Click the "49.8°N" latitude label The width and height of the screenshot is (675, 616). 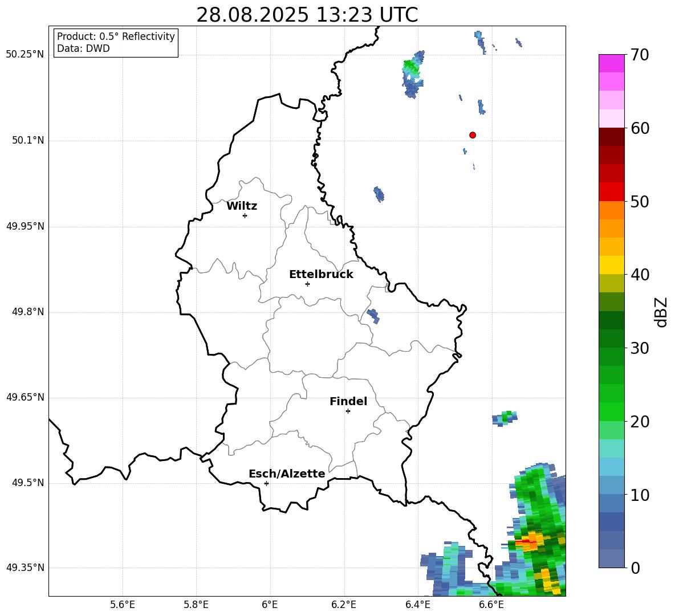point(27,312)
